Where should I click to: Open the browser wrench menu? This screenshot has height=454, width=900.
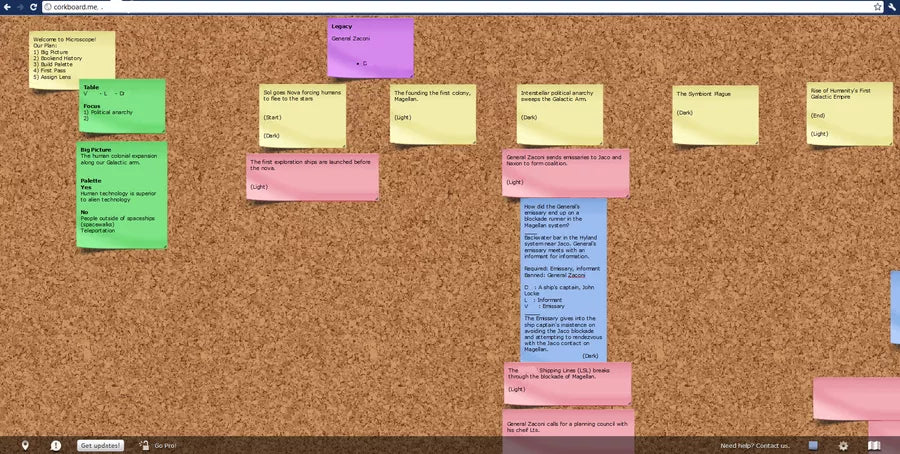(x=891, y=6)
